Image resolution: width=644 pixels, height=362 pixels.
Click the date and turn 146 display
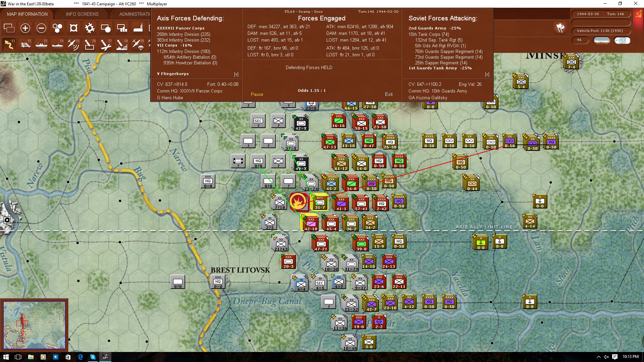(x=601, y=14)
